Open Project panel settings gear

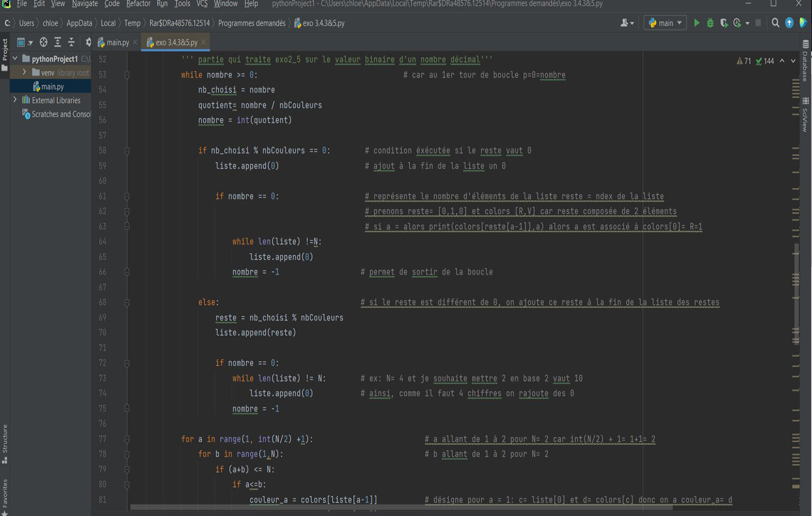coord(88,42)
